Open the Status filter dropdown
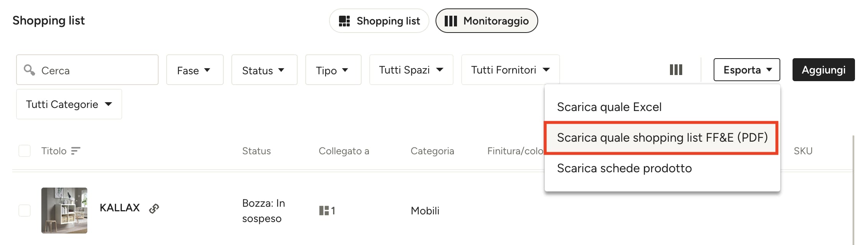 264,70
